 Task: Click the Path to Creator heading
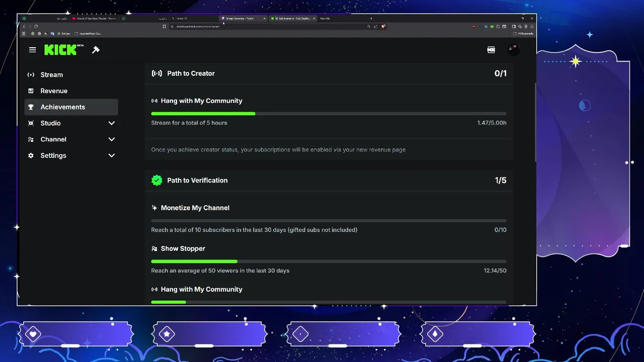pos(191,73)
